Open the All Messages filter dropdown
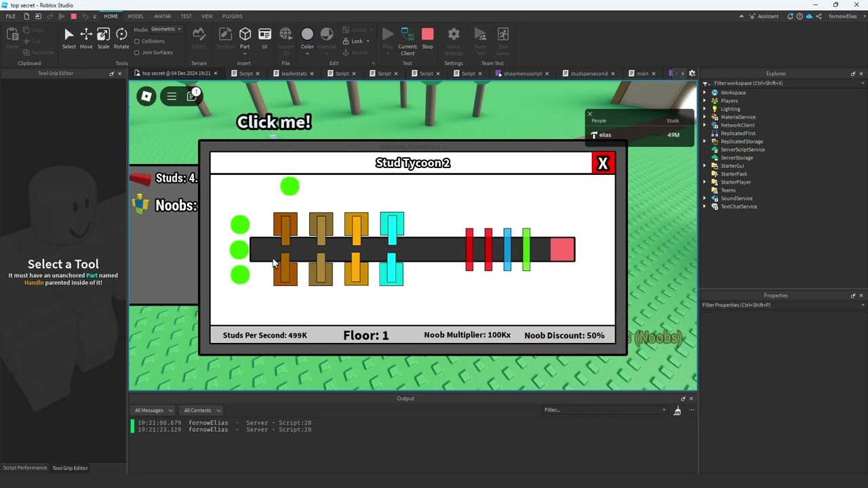868x488 pixels. (x=153, y=410)
